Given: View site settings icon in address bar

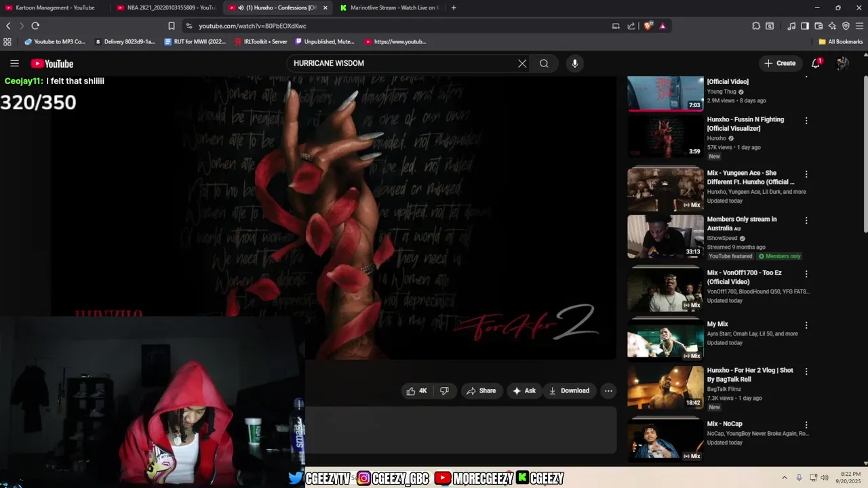Looking at the screenshot, I should coord(189,26).
